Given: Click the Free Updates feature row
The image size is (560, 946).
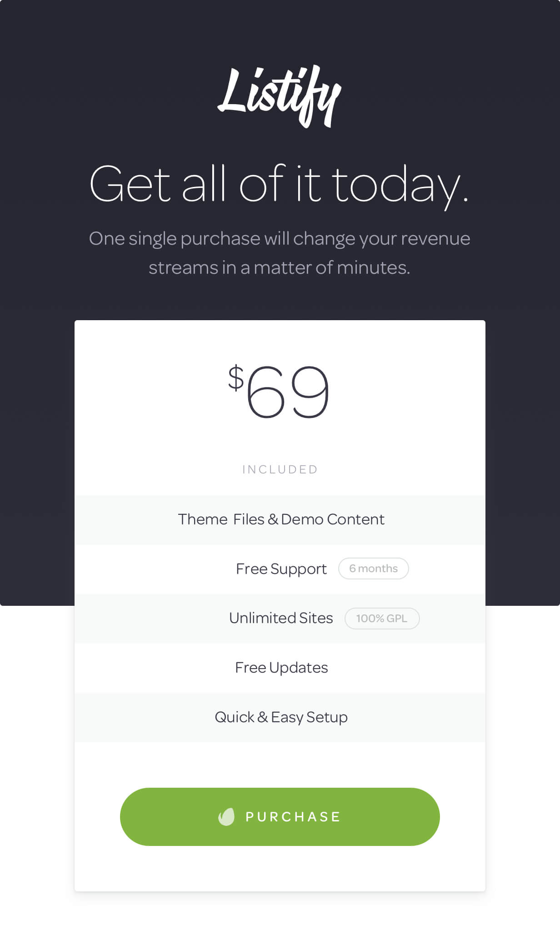Looking at the screenshot, I should tap(280, 668).
